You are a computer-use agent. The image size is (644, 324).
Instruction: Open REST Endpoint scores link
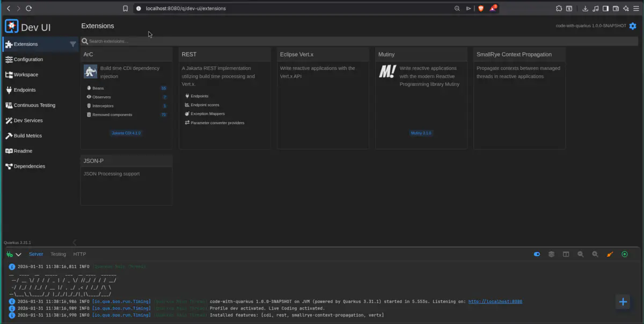[204, 105]
